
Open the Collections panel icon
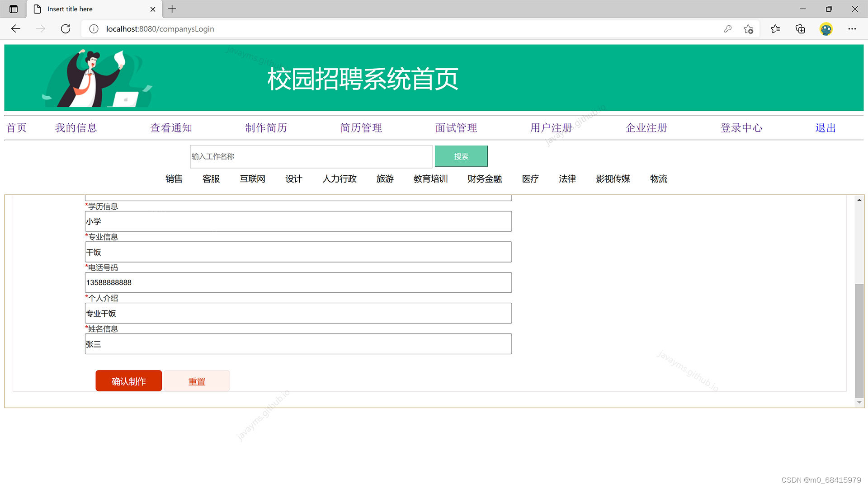point(800,28)
